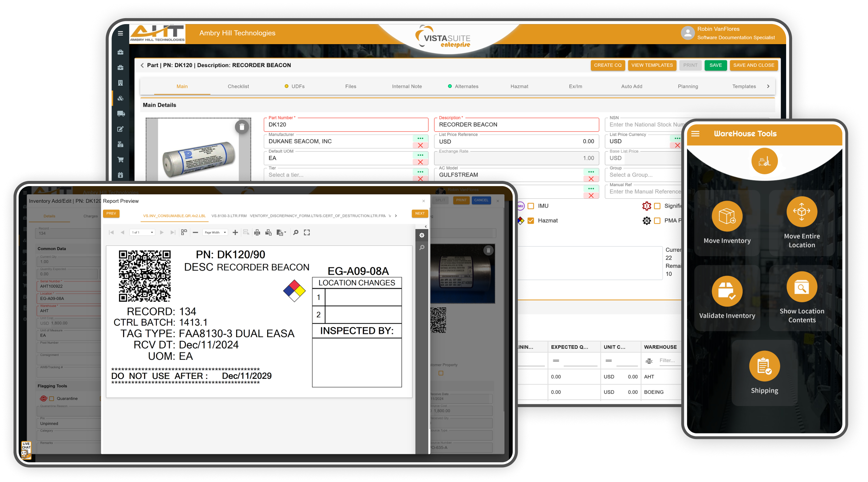The height and width of the screenshot is (482, 868).
Task: Print the label from report preview toolbar
Action: tap(257, 232)
